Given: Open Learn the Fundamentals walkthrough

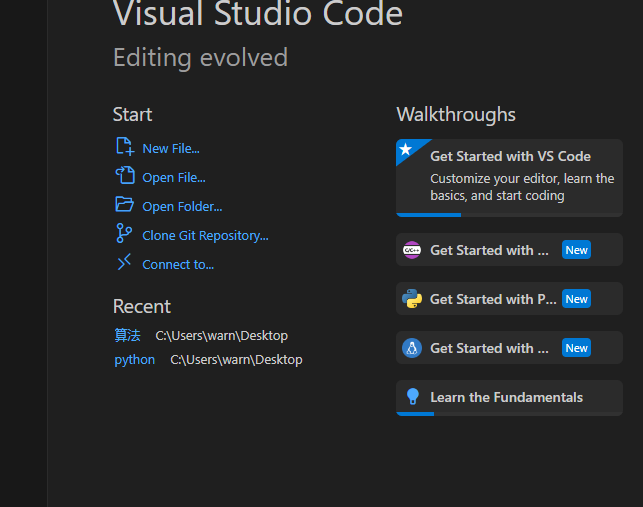Looking at the screenshot, I should pyautogui.click(x=509, y=398).
